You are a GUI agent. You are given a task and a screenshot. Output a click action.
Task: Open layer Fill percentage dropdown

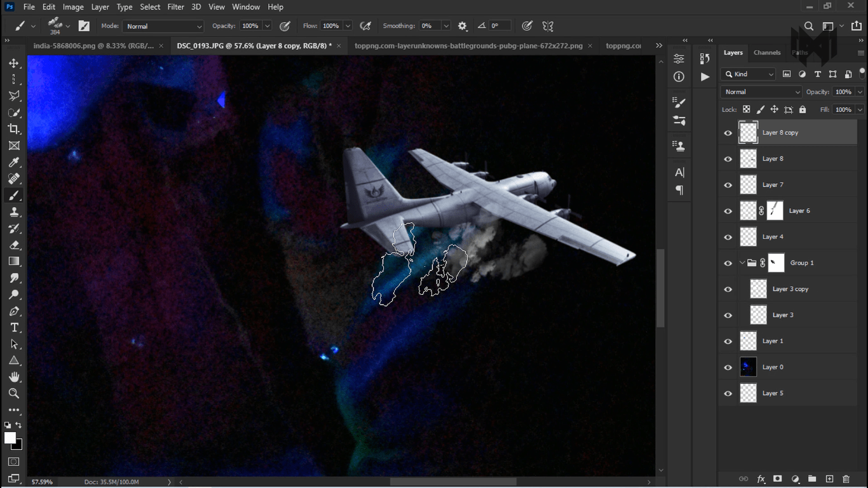coord(860,110)
